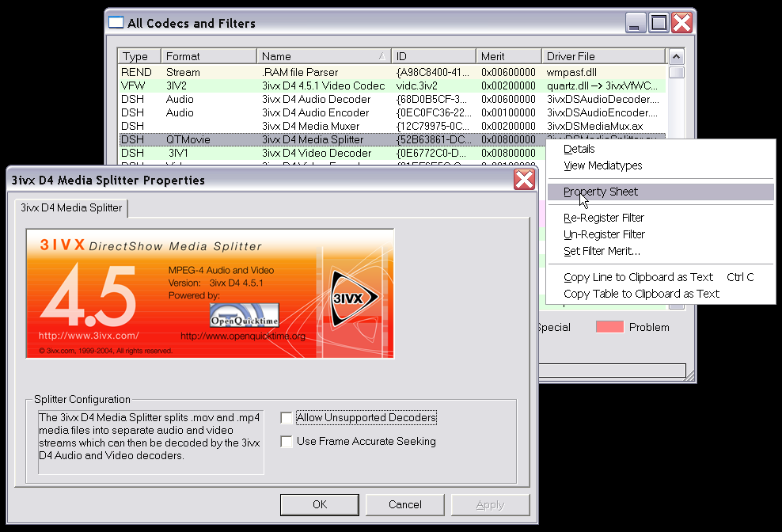This screenshot has width=782, height=532.
Task: Open the http://www.openquicktime.org link
Action: (243, 336)
